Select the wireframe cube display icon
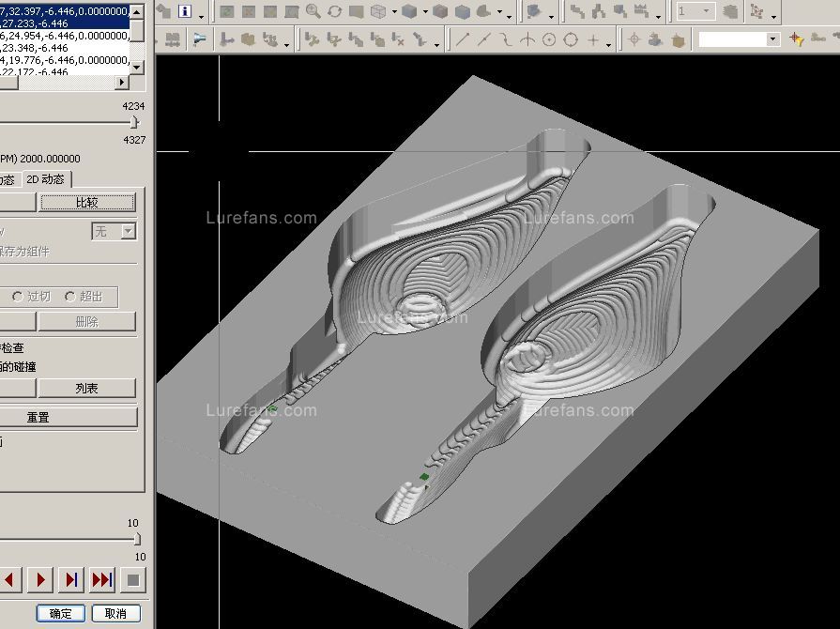The height and width of the screenshot is (629, 840). click(x=378, y=12)
